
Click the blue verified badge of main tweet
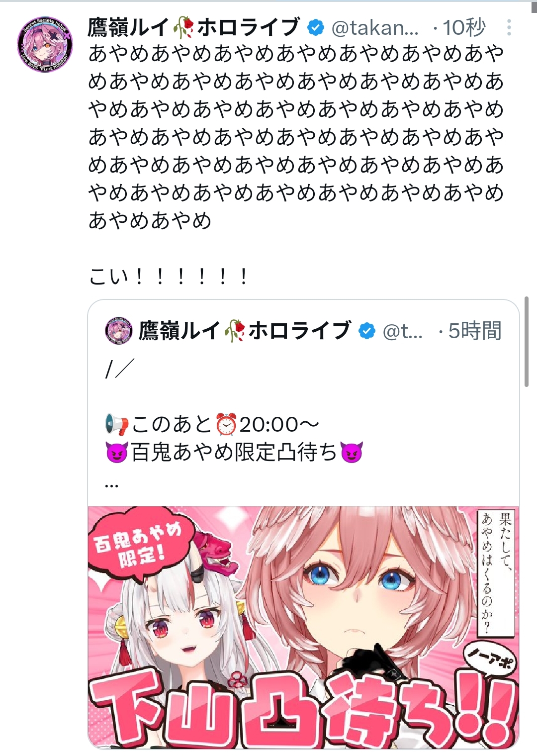click(315, 27)
